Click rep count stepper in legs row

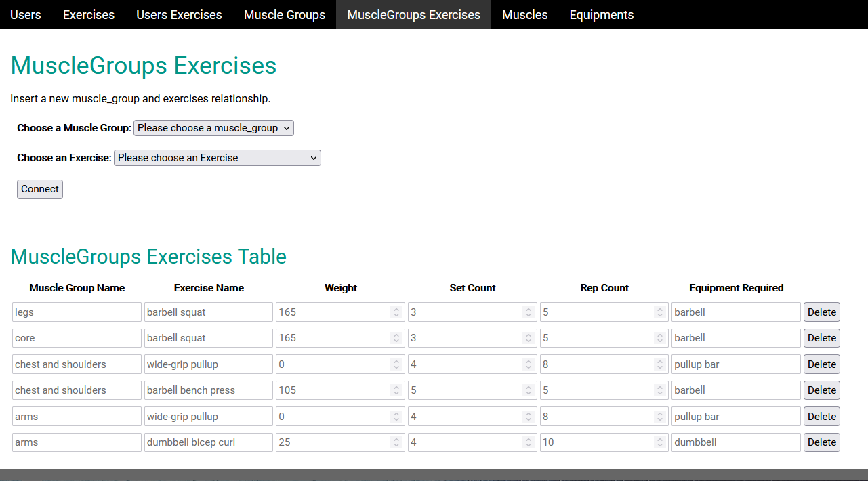660,312
